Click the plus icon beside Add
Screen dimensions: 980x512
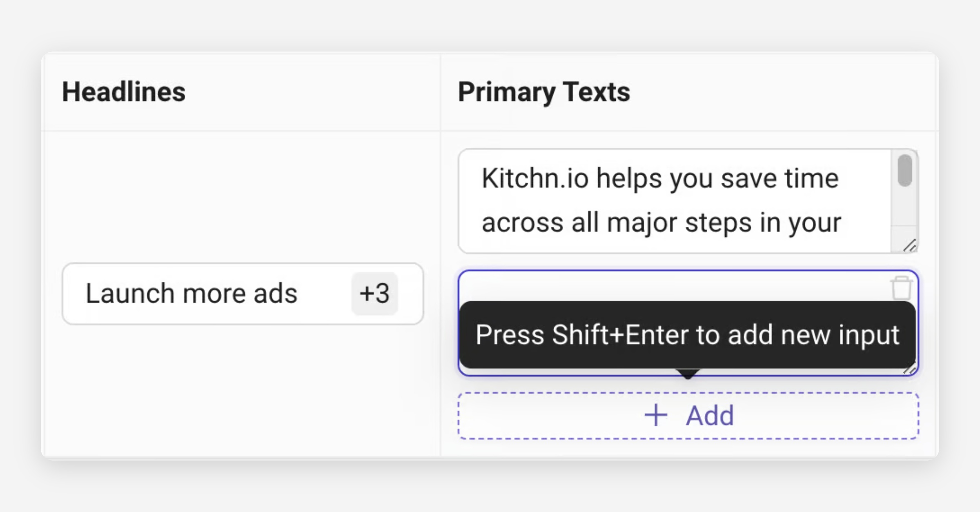pos(656,415)
